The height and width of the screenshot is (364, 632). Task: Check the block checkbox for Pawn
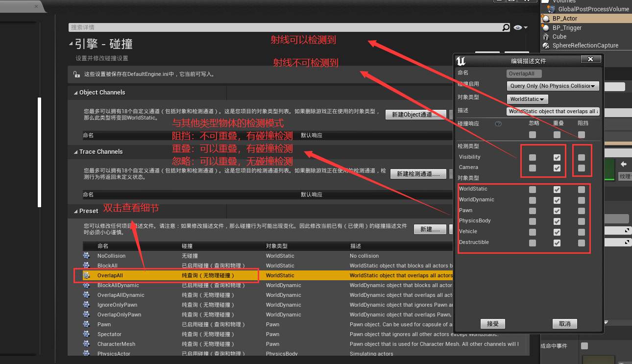pyautogui.click(x=581, y=211)
